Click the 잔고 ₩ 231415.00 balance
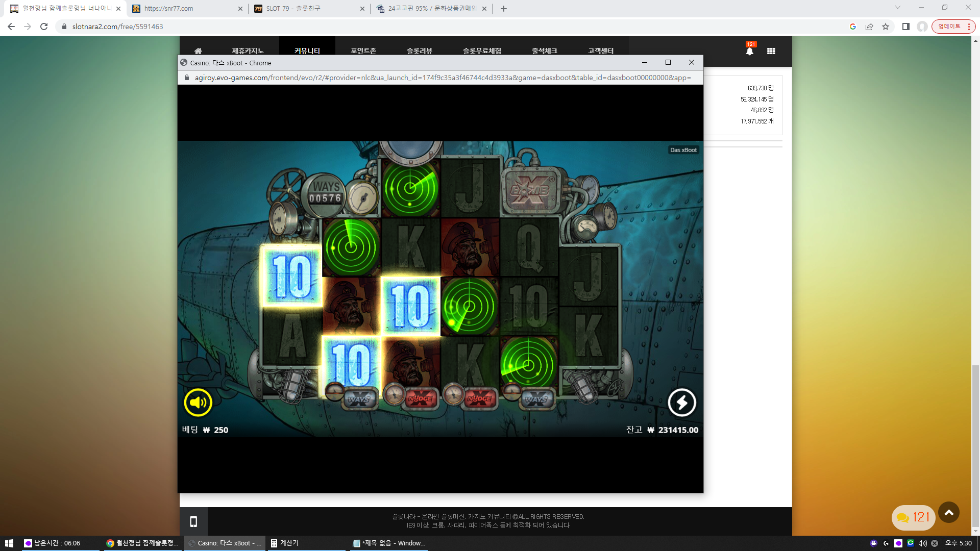This screenshot has width=980, height=551. coord(662,430)
